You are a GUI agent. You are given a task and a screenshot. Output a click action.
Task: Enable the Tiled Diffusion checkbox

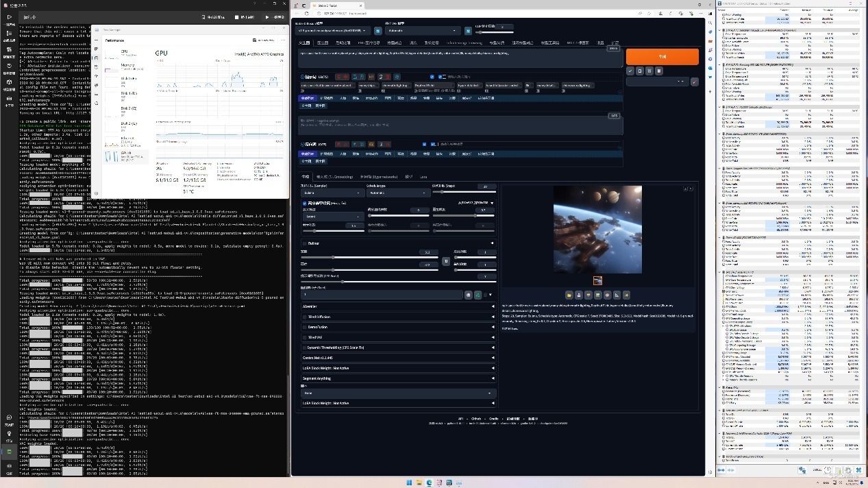[306, 317]
